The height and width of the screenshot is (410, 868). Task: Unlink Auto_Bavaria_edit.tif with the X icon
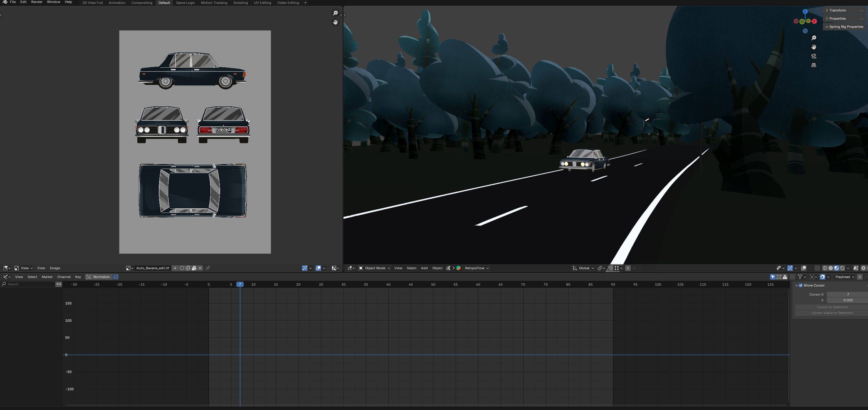[x=200, y=268]
